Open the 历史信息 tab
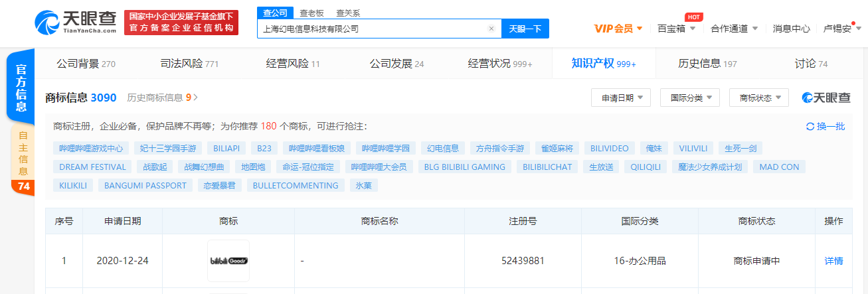 click(707, 64)
